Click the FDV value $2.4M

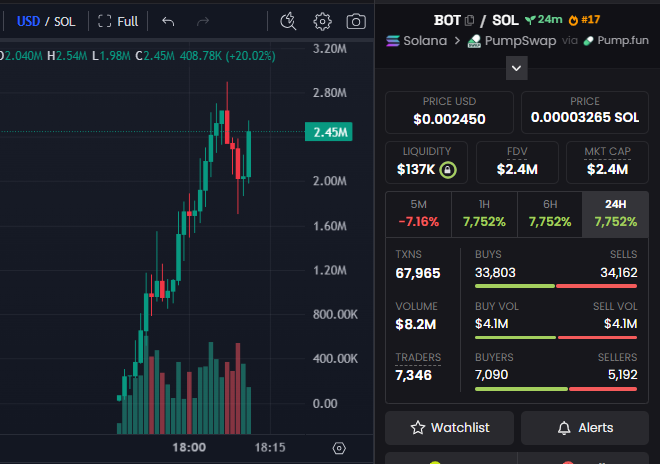point(517,169)
